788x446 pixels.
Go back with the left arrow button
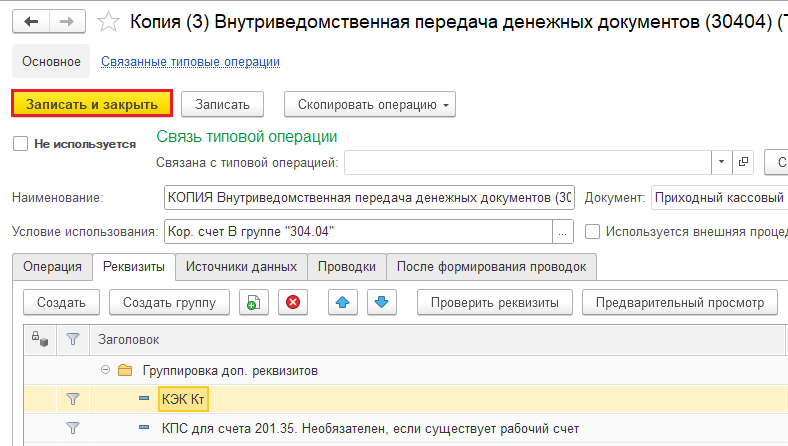[31, 22]
